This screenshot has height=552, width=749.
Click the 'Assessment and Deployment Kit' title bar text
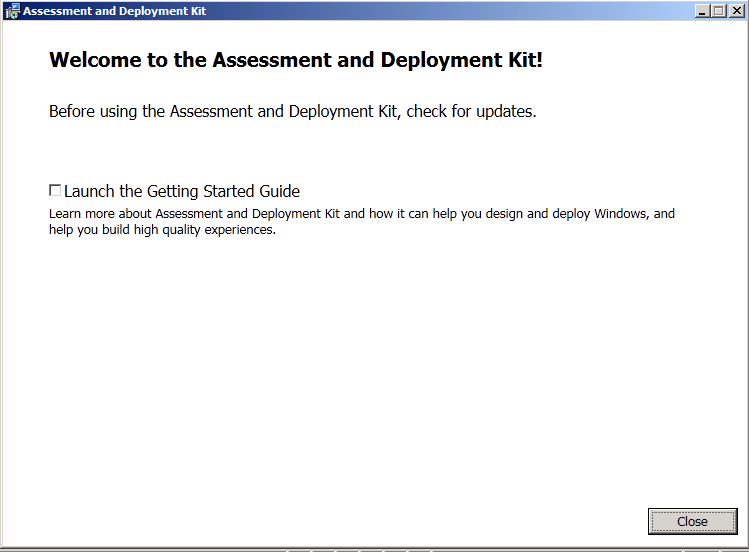115,11
